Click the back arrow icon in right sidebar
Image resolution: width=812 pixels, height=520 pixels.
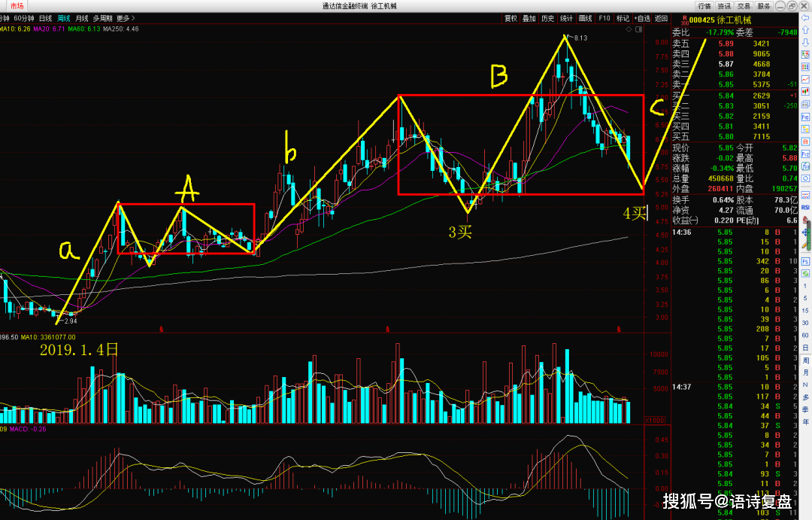pyautogui.click(x=805, y=17)
